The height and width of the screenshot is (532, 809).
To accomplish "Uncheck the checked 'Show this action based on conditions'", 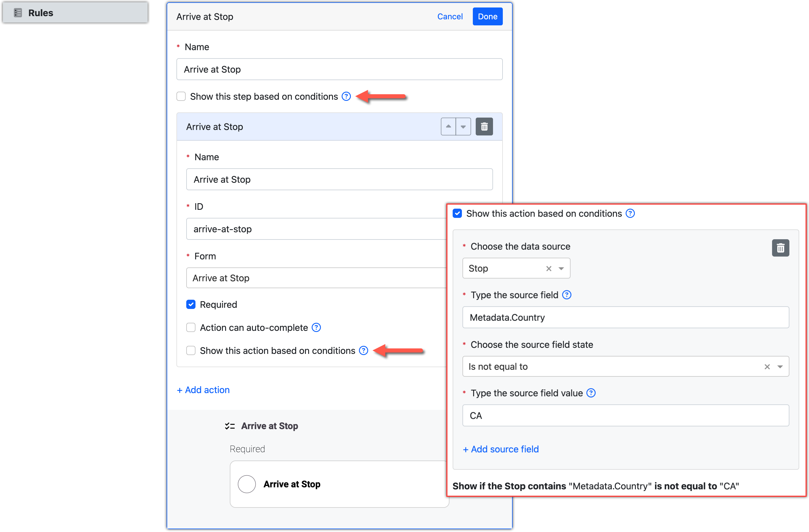I will click(x=457, y=213).
